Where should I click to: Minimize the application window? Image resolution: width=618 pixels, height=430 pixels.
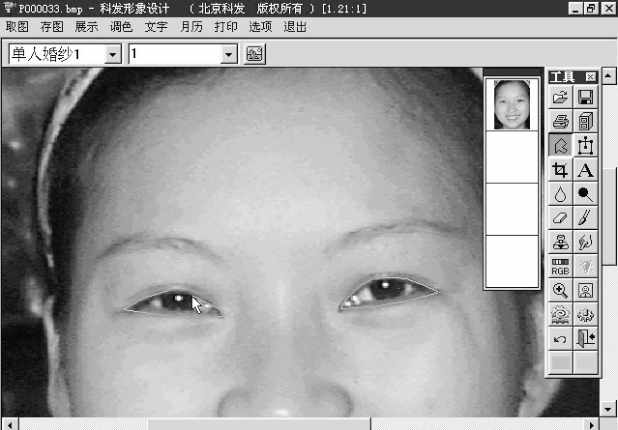click(x=576, y=8)
